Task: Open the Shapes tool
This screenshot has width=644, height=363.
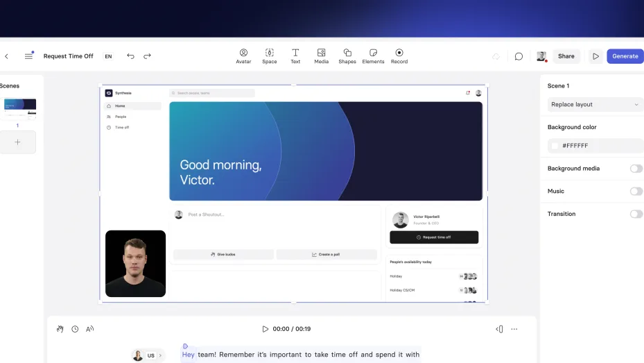Action: tap(347, 56)
